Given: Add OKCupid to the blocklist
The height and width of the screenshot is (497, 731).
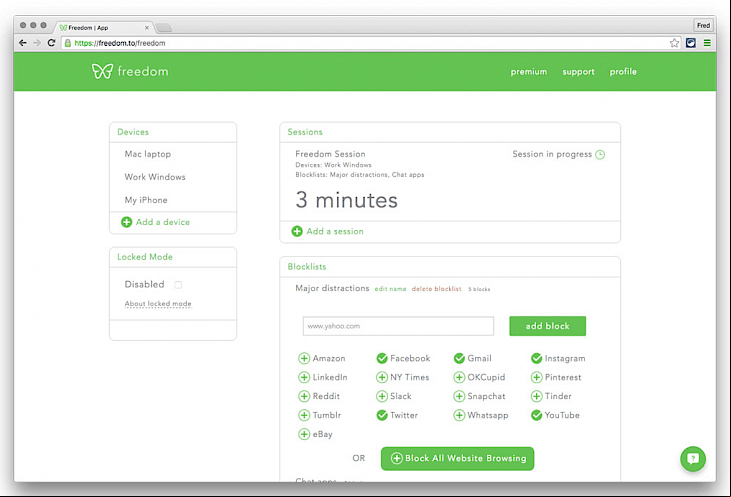Looking at the screenshot, I should [x=459, y=377].
